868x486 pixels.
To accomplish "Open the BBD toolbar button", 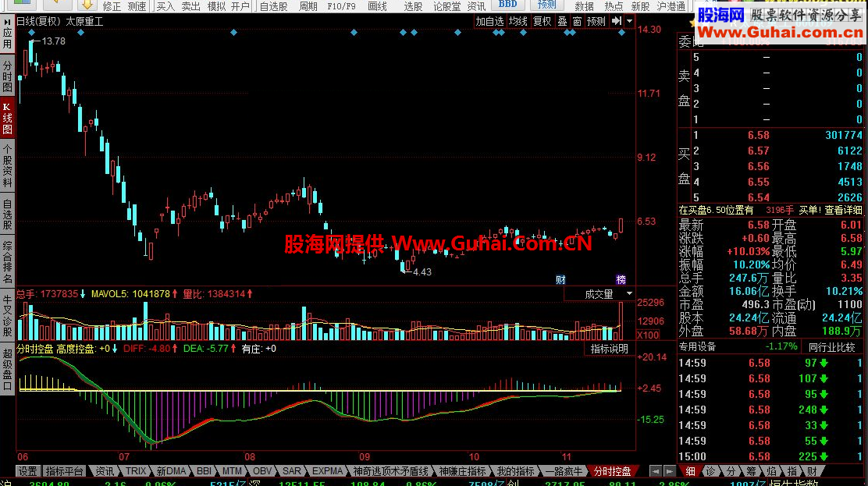I will pyautogui.click(x=507, y=5).
